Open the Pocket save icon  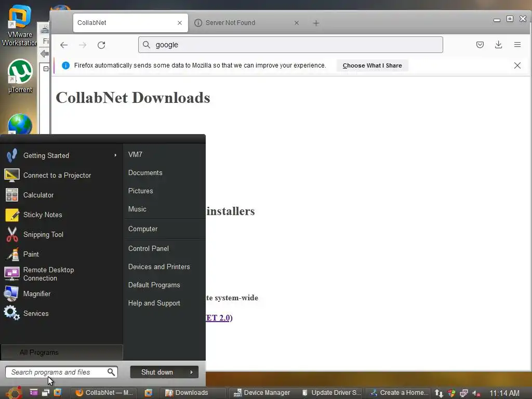[x=480, y=45]
